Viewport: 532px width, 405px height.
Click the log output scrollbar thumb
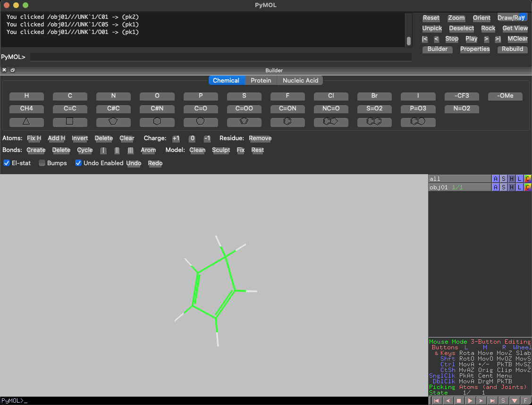point(408,41)
